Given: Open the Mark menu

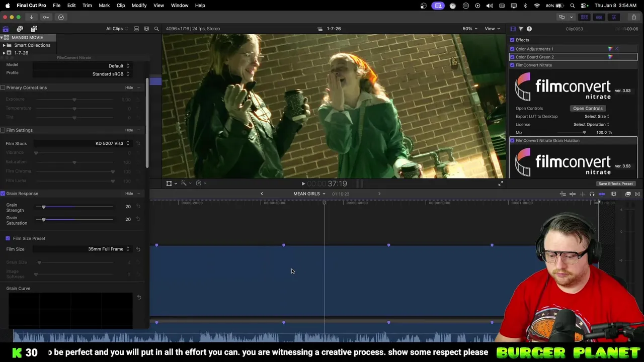Looking at the screenshot, I should pyautogui.click(x=104, y=6).
